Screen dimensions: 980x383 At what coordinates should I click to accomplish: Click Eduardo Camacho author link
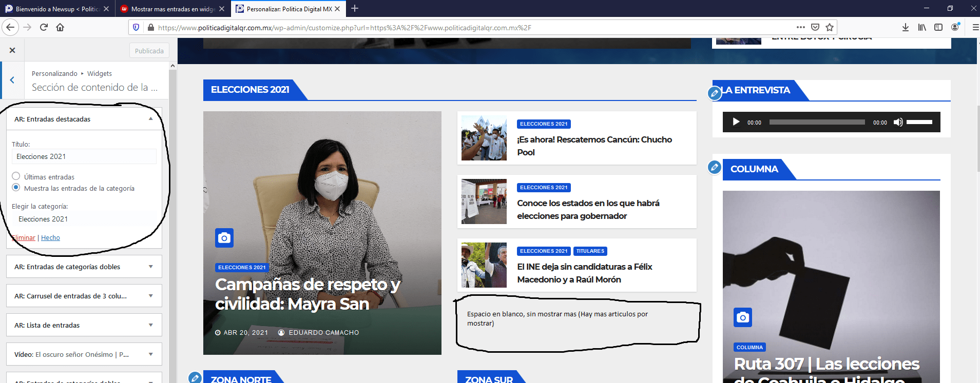(323, 333)
